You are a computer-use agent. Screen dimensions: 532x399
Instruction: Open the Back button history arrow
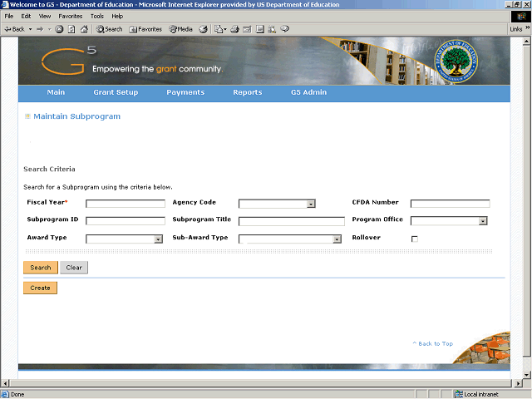pos(30,29)
